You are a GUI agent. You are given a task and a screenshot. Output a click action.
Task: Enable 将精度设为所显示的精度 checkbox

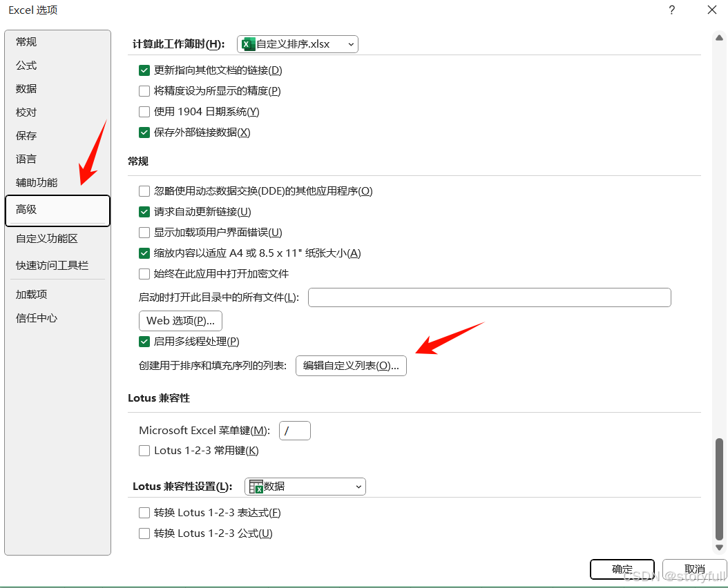144,91
